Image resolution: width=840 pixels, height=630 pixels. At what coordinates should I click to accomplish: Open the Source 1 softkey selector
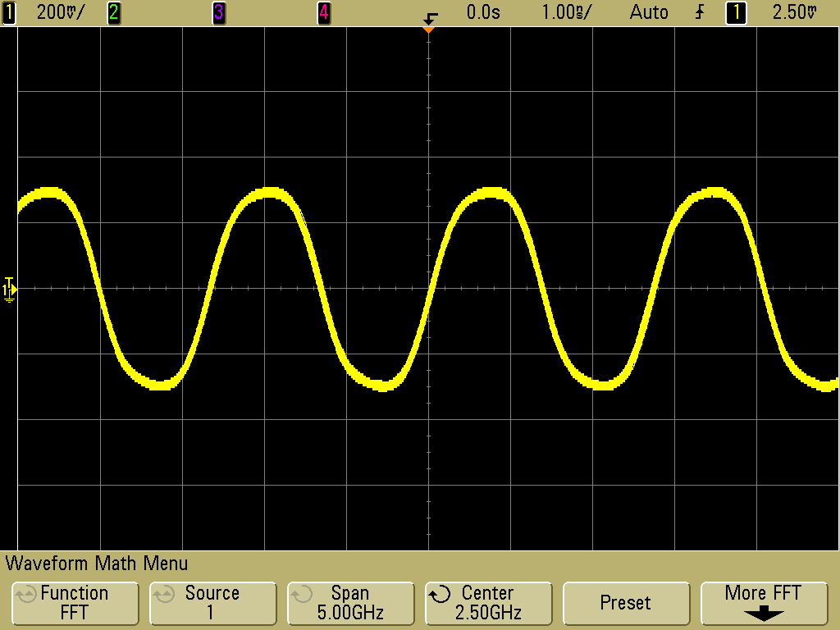click(x=212, y=603)
